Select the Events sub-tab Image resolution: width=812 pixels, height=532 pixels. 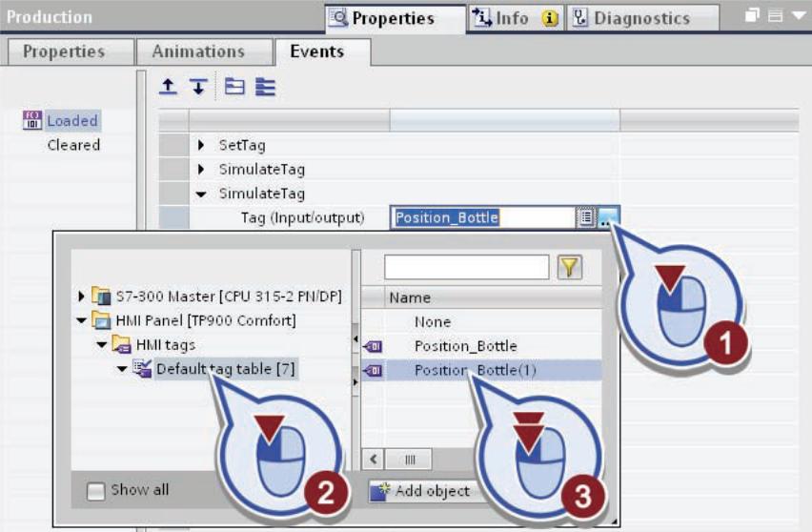pos(323,51)
